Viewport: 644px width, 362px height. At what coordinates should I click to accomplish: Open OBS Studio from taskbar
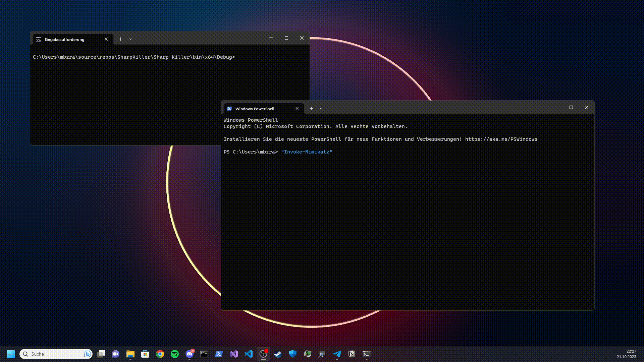point(263,354)
